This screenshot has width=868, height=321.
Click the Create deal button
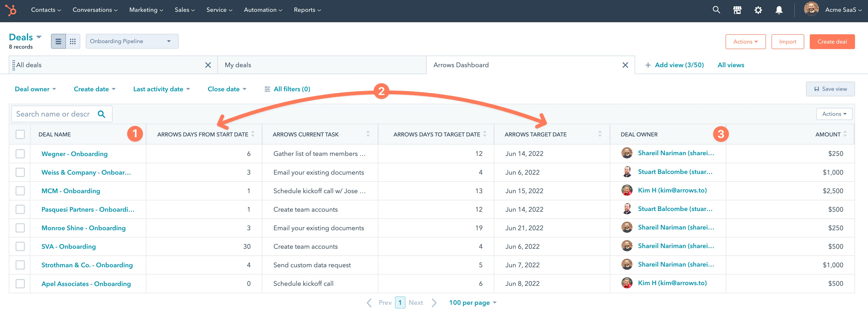[x=832, y=41]
